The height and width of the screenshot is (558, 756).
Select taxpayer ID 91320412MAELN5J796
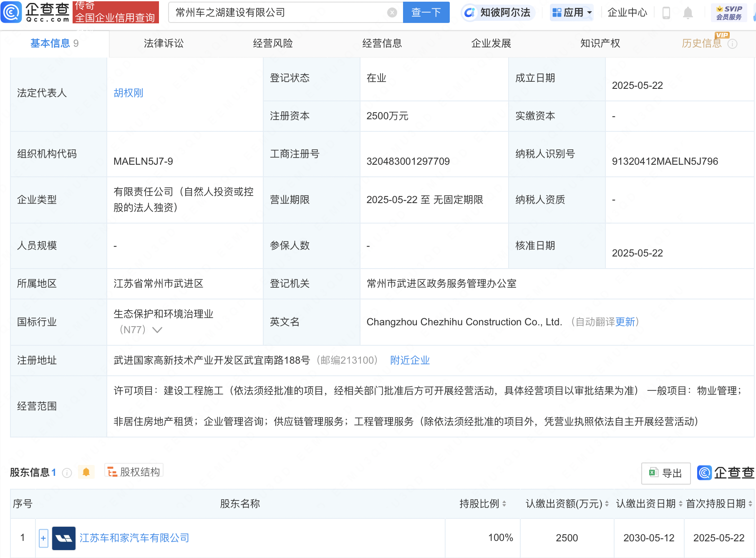(665, 161)
